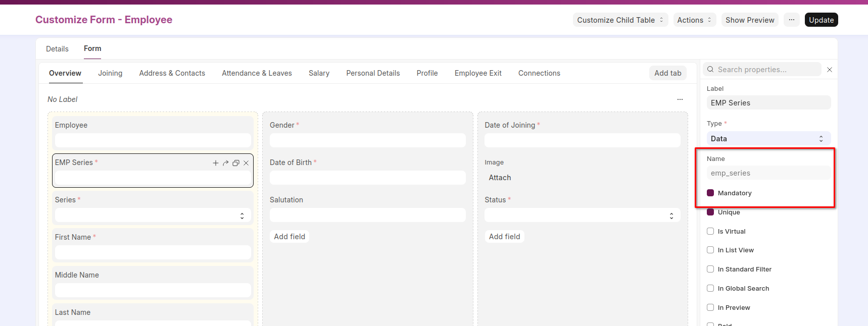Open the Actions dropdown
This screenshot has width=868, height=326.
(x=694, y=20)
